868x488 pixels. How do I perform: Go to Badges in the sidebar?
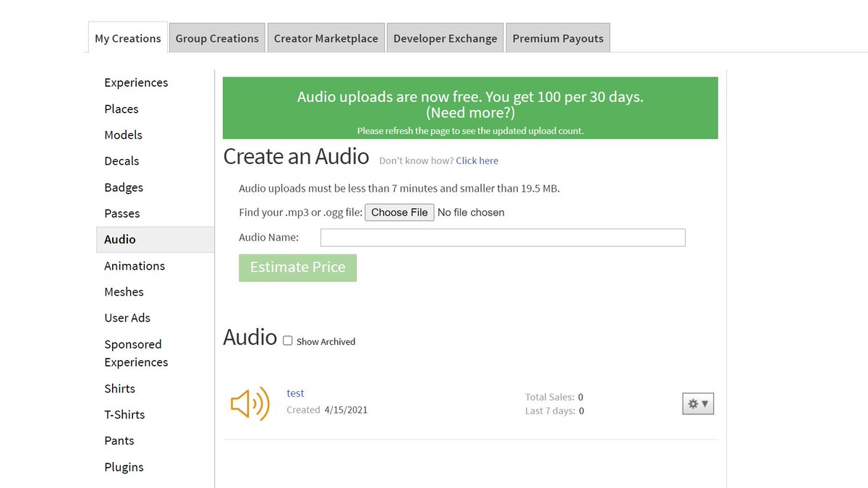click(x=124, y=187)
